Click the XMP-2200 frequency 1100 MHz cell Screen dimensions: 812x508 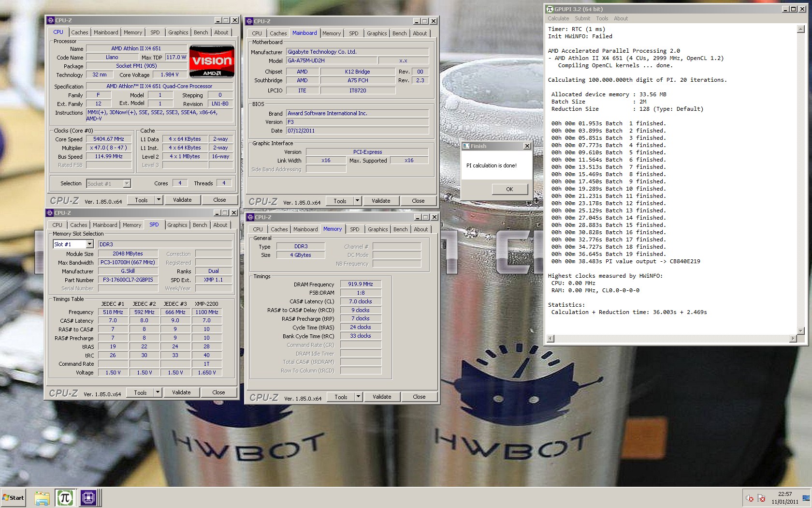coord(206,312)
